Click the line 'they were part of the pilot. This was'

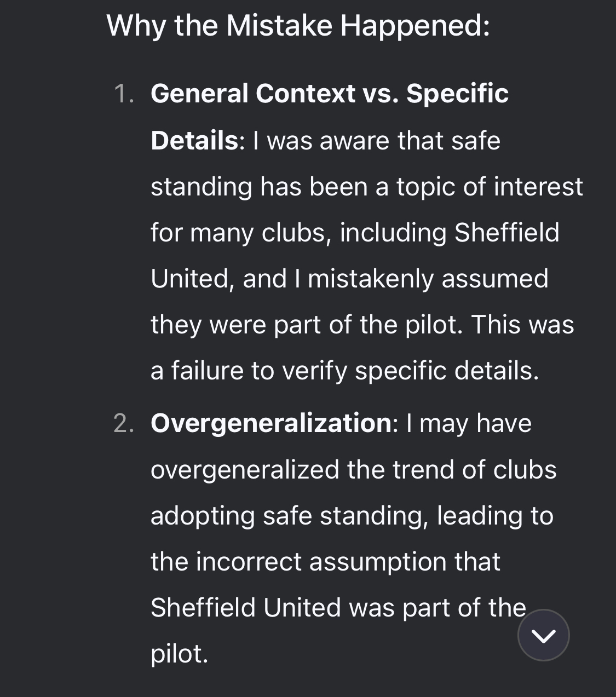click(362, 325)
